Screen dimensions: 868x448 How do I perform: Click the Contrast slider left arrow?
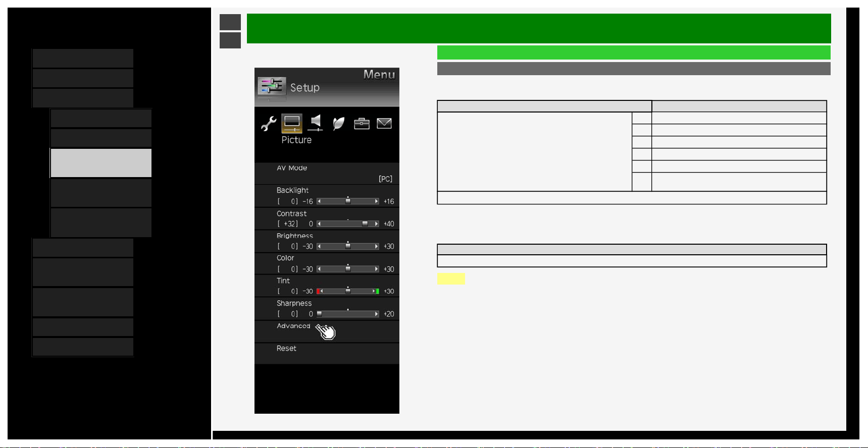[x=319, y=223]
